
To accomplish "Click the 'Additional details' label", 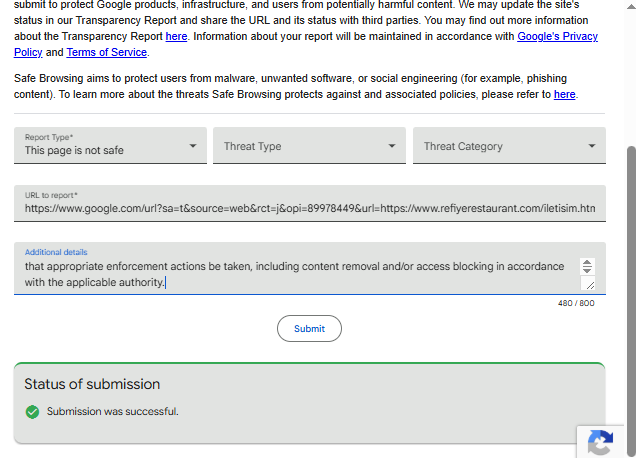I will [x=56, y=252].
